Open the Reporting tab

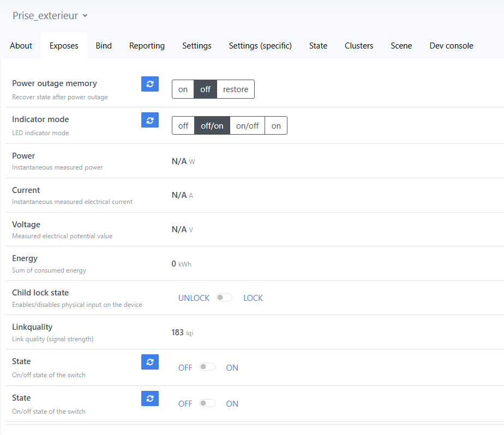coord(147,46)
